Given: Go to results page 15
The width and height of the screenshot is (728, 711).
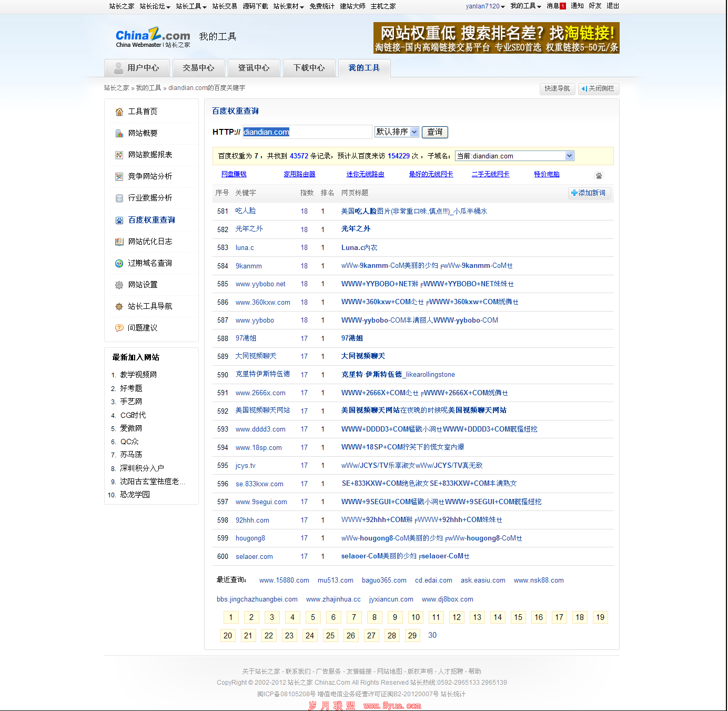Looking at the screenshot, I should [518, 617].
